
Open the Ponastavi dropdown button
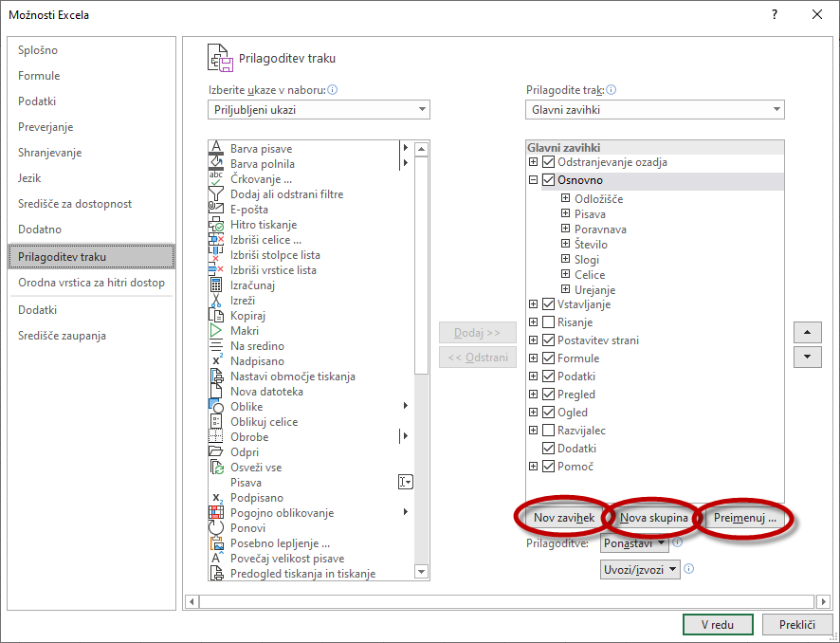coord(635,543)
